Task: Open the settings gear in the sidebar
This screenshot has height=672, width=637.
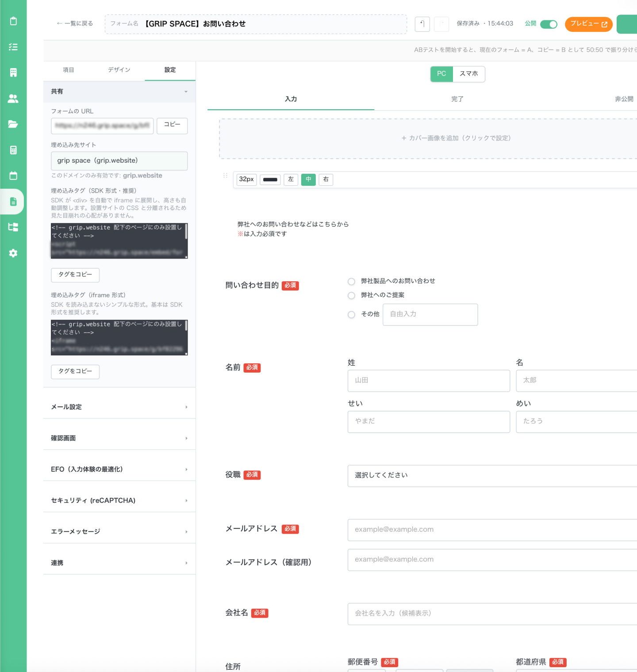Action: [x=13, y=253]
